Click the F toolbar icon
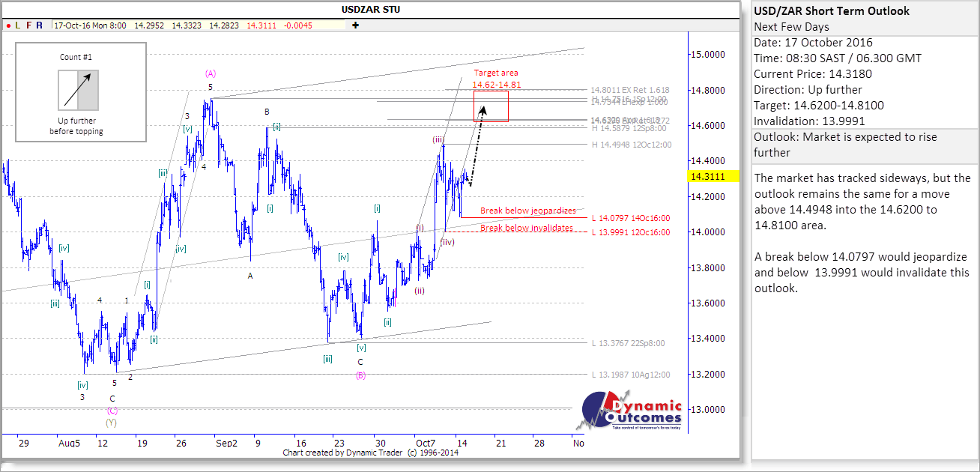980x472 pixels. coord(28,25)
